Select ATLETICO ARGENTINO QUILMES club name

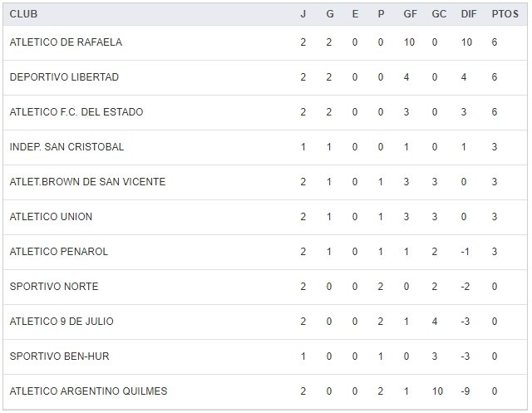click(88, 391)
